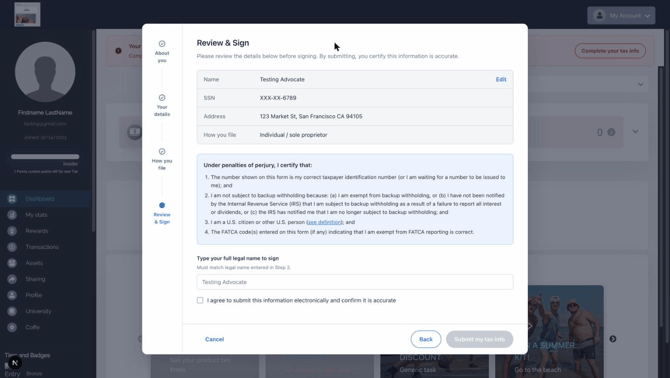Open Sharing in the sidebar
Image resolution: width=670 pixels, height=378 pixels.
point(35,279)
